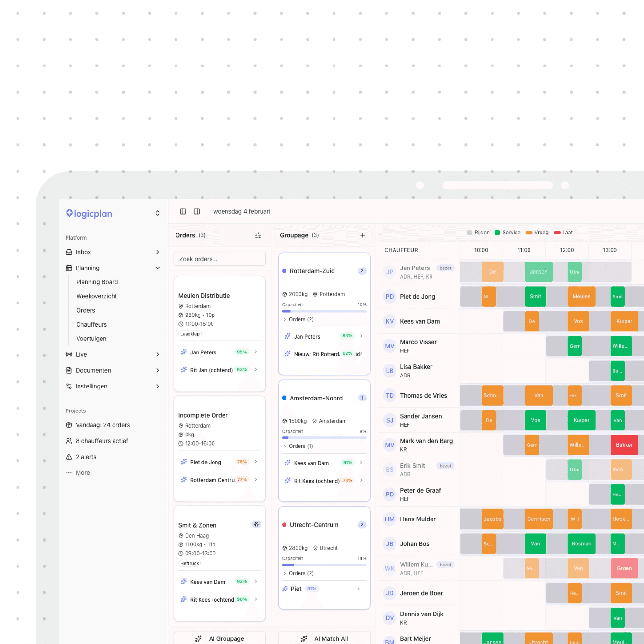Click the 2 alerts warning icon

(69, 457)
